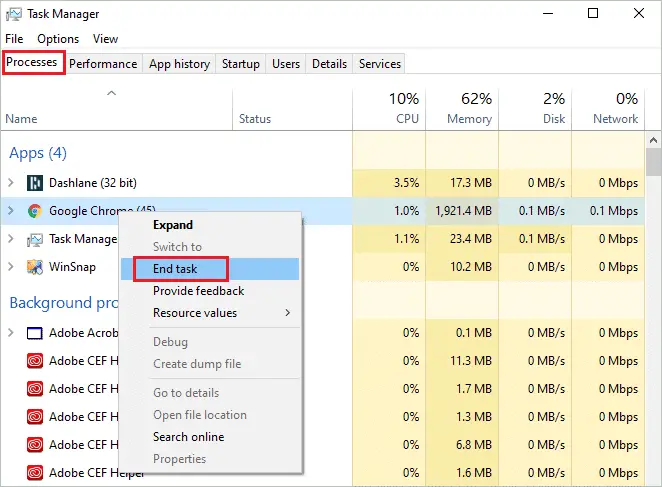Select Provide feedback menu entry
The image size is (662, 487).
[x=210, y=291]
